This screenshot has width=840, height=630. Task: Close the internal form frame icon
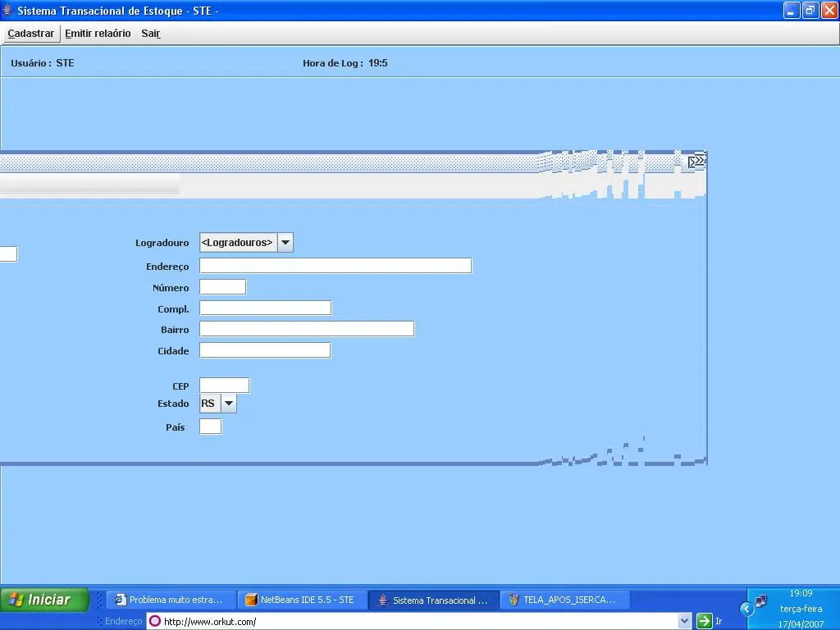coord(696,161)
